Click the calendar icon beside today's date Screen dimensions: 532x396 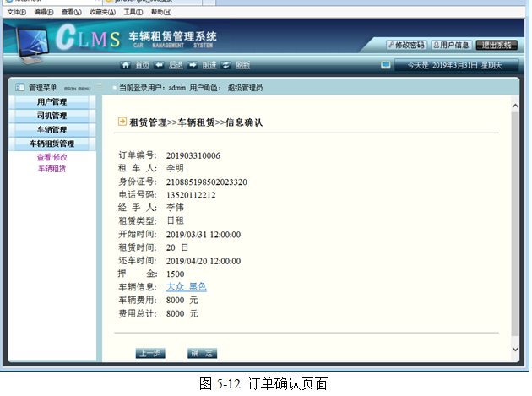pyautogui.click(x=385, y=65)
